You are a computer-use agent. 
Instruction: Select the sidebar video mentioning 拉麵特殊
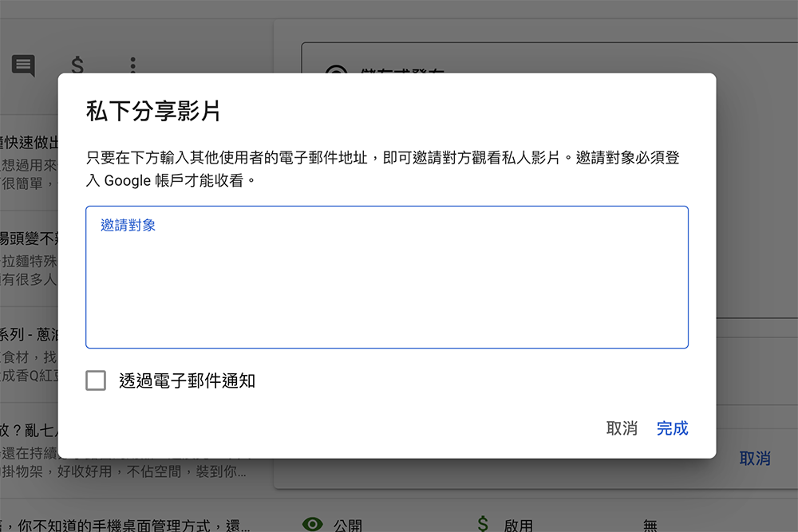point(30,262)
